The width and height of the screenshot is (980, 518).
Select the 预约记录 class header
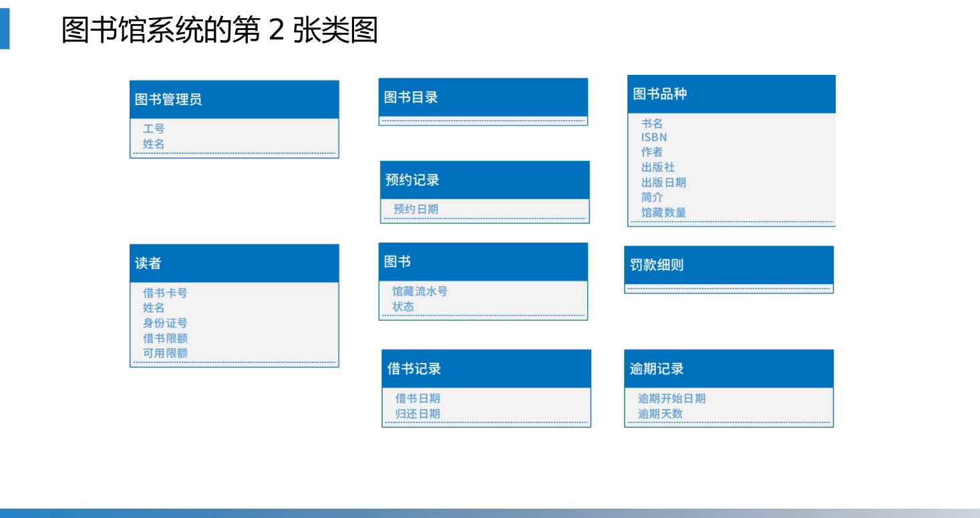click(485, 180)
